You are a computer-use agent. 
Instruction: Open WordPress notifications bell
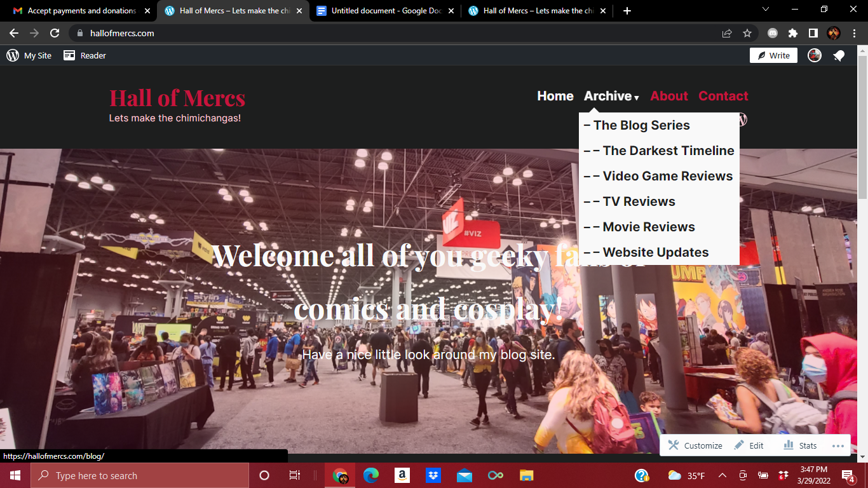[839, 55]
